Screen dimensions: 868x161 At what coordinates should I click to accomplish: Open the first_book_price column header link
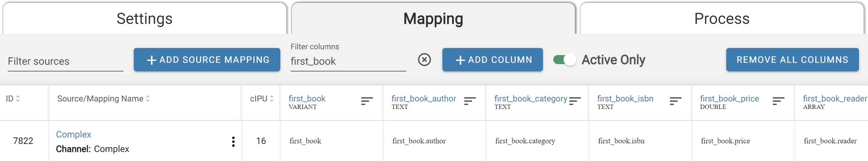click(x=729, y=99)
